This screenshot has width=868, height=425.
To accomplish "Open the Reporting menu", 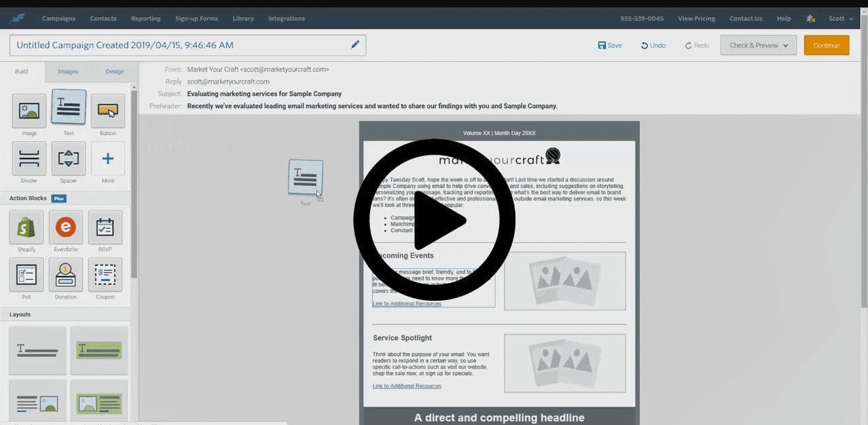I will 145,18.
